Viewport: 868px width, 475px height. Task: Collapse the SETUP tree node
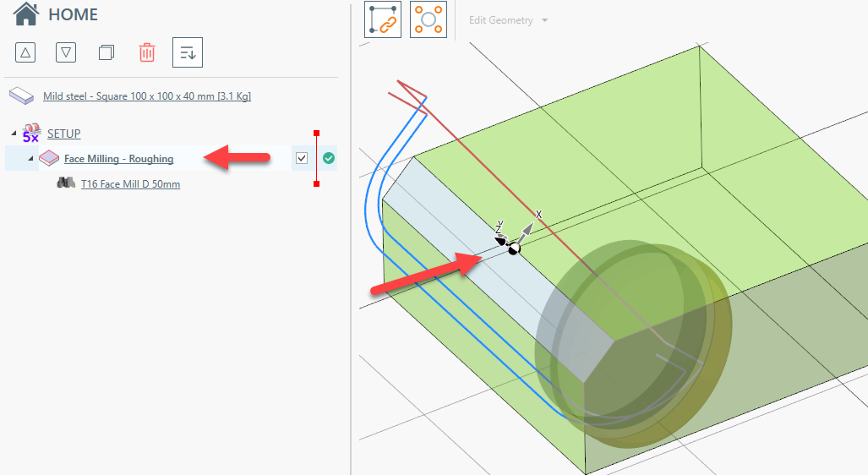(x=14, y=134)
